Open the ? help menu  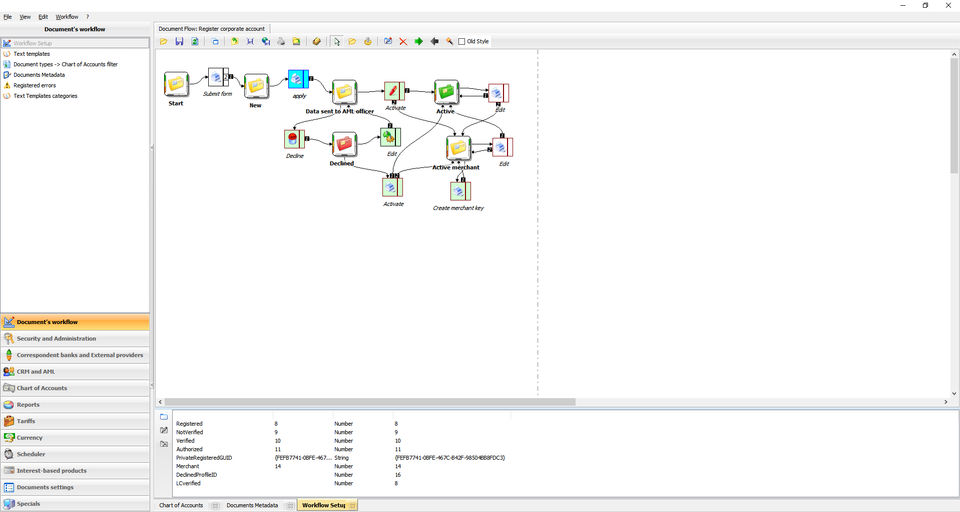[88, 17]
